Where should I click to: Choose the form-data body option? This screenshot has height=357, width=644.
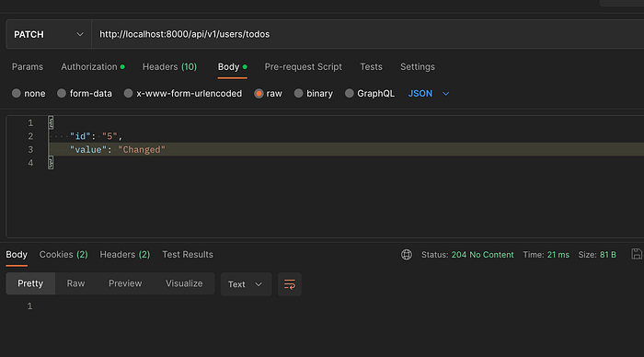[x=85, y=94]
